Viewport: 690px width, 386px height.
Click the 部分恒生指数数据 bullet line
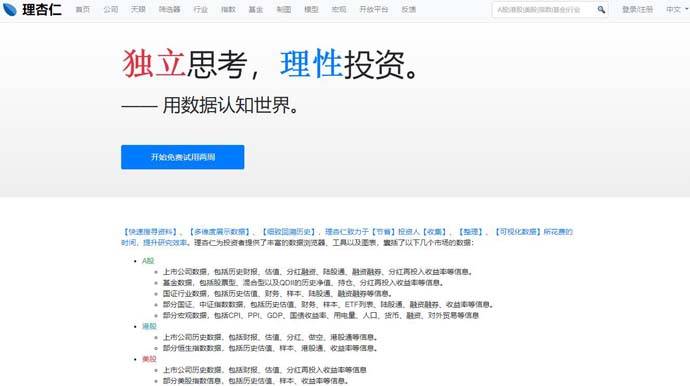point(270,348)
